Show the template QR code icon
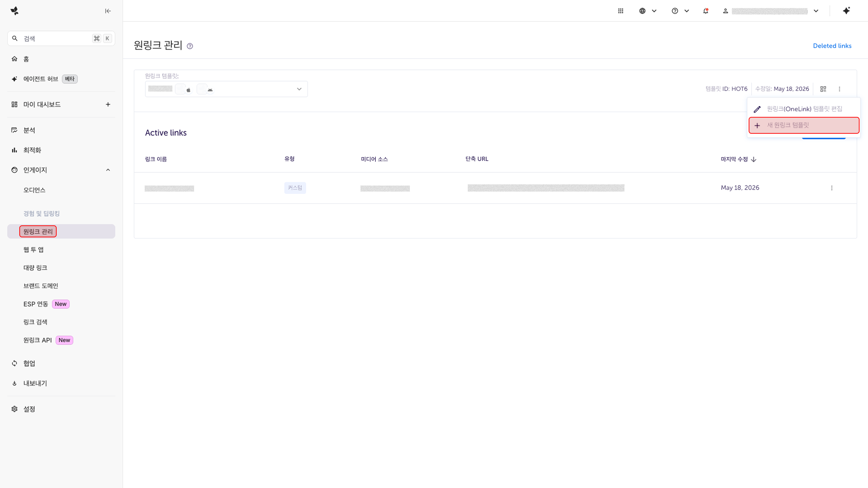 [x=823, y=89]
